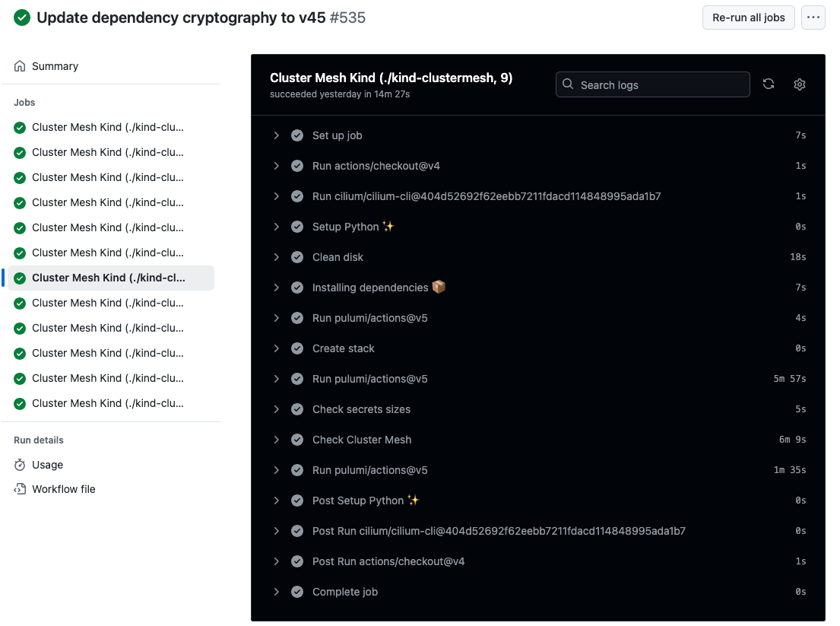Expand the Set up job step

click(x=277, y=135)
